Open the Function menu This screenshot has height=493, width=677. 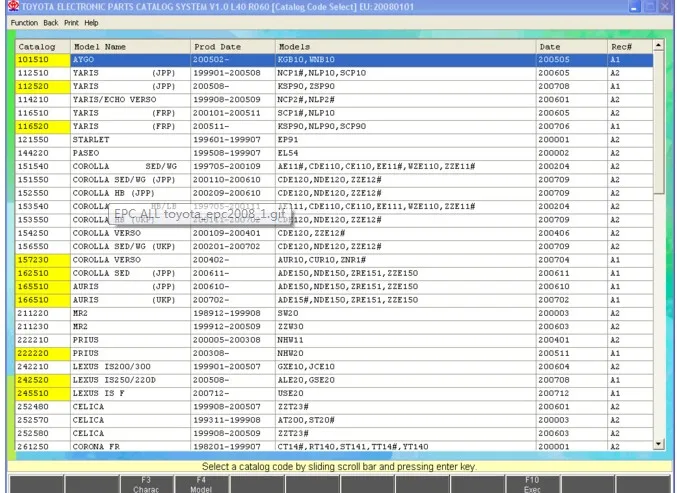[x=24, y=23]
